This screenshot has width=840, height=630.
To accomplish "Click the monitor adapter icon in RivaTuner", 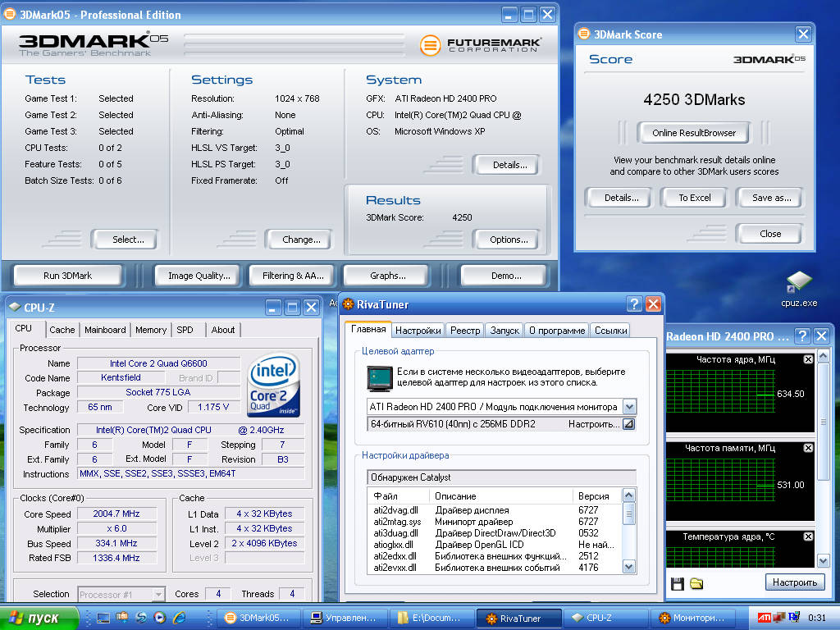I will 380,378.
